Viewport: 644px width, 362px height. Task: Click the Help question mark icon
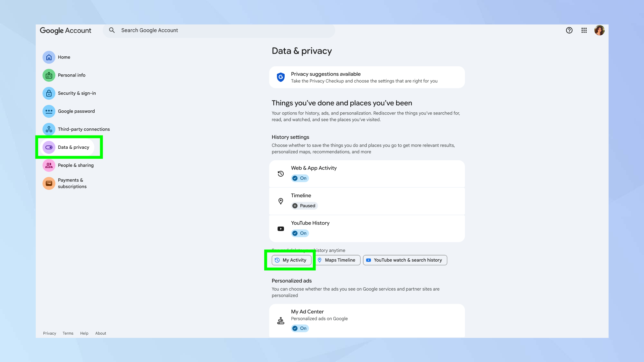(569, 30)
